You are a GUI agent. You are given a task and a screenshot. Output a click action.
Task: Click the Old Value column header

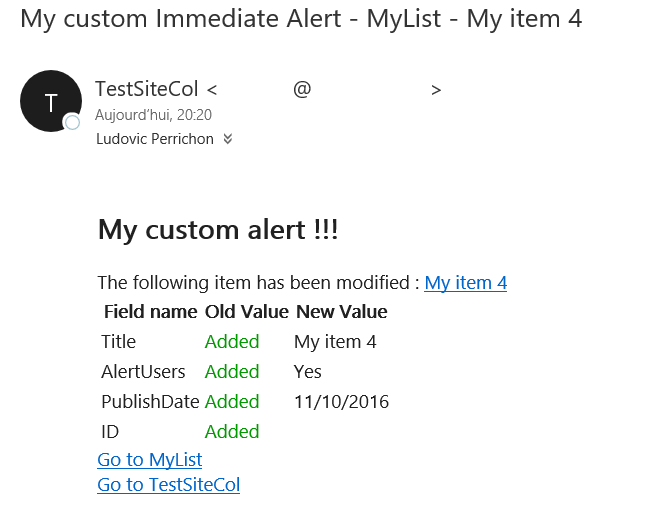(x=246, y=312)
